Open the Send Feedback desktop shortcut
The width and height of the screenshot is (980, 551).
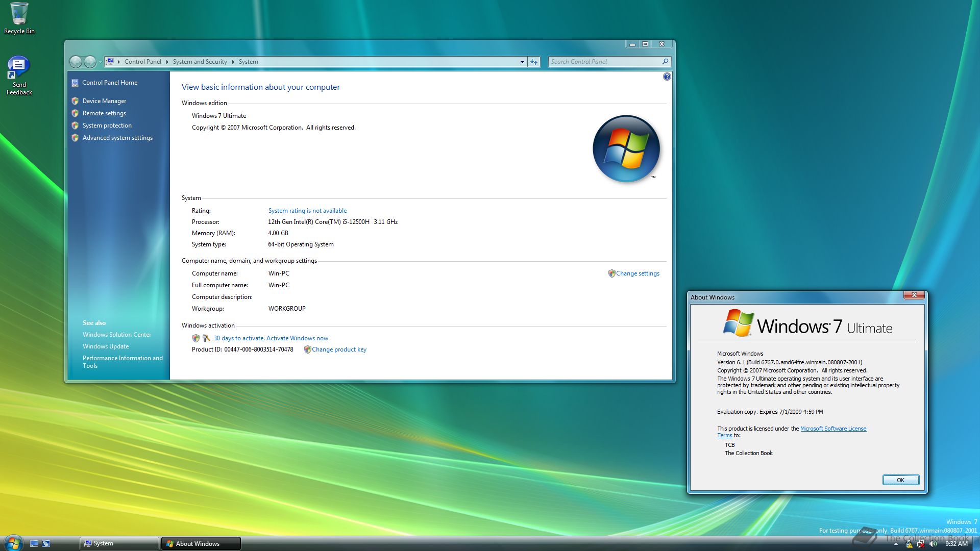[19, 76]
